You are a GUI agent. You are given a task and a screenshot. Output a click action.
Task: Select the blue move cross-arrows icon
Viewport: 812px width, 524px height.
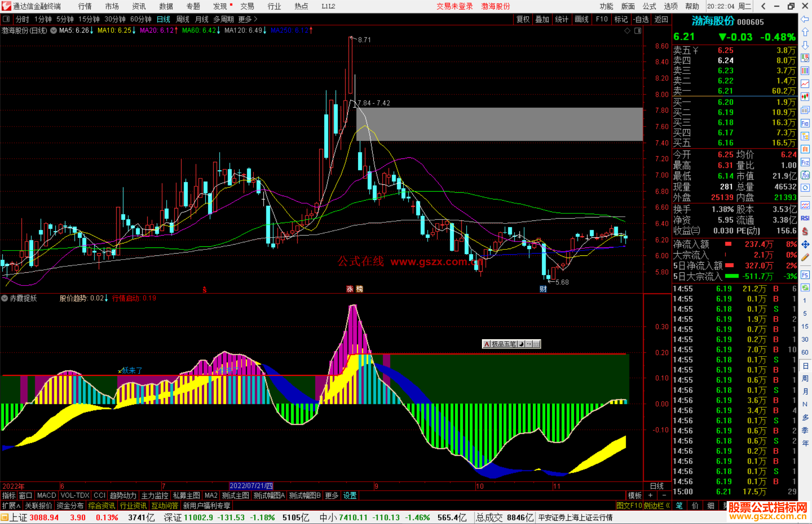[805, 245]
